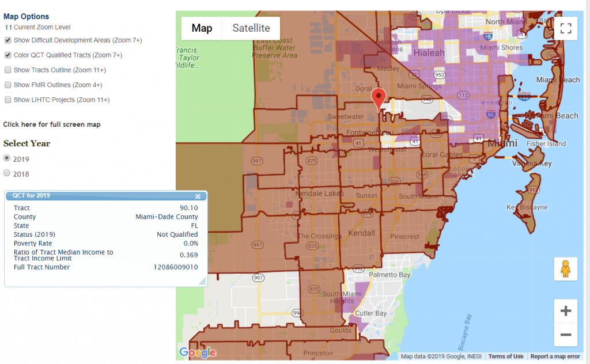Zoom out with the minus button
590x364 pixels.
pyautogui.click(x=565, y=335)
